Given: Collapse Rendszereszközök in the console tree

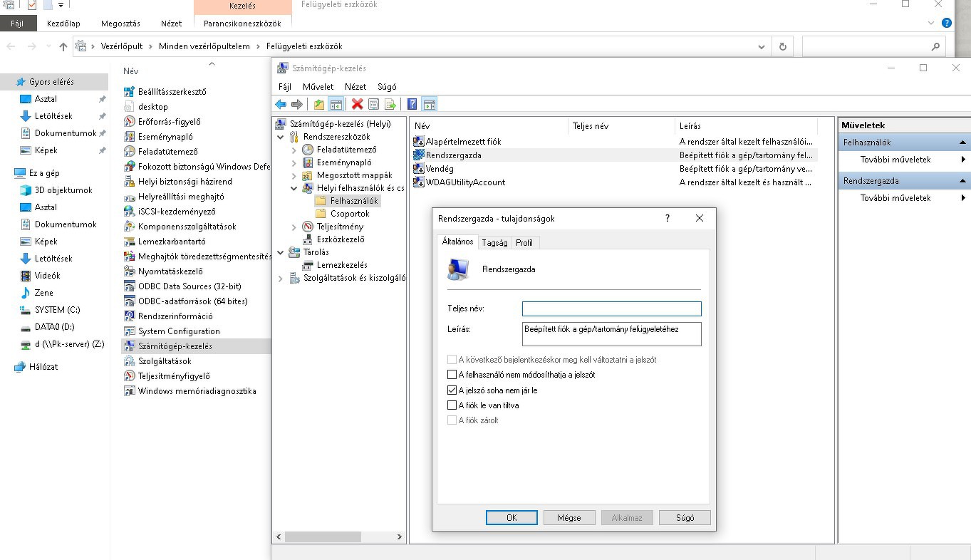Looking at the screenshot, I should [x=281, y=137].
